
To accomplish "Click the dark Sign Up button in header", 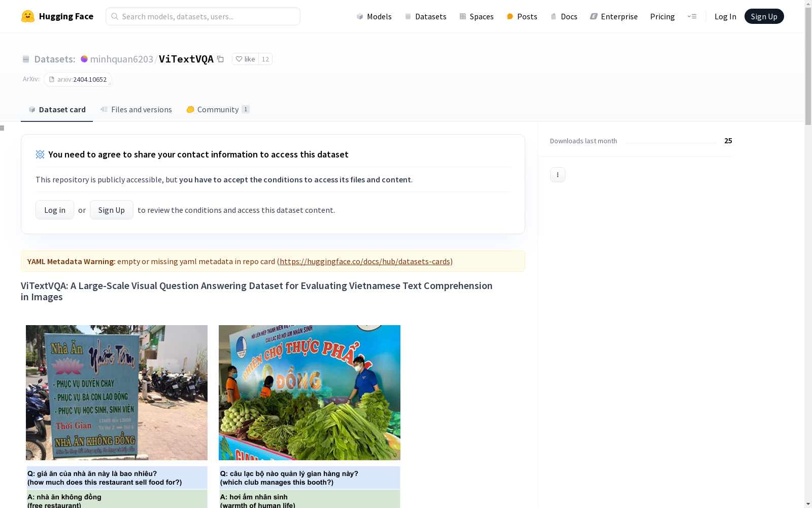I will pyautogui.click(x=764, y=16).
